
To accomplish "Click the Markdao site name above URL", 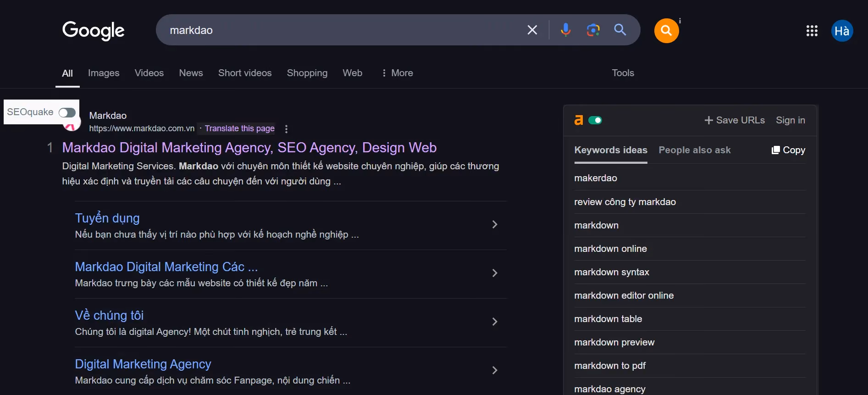I will 108,116.
